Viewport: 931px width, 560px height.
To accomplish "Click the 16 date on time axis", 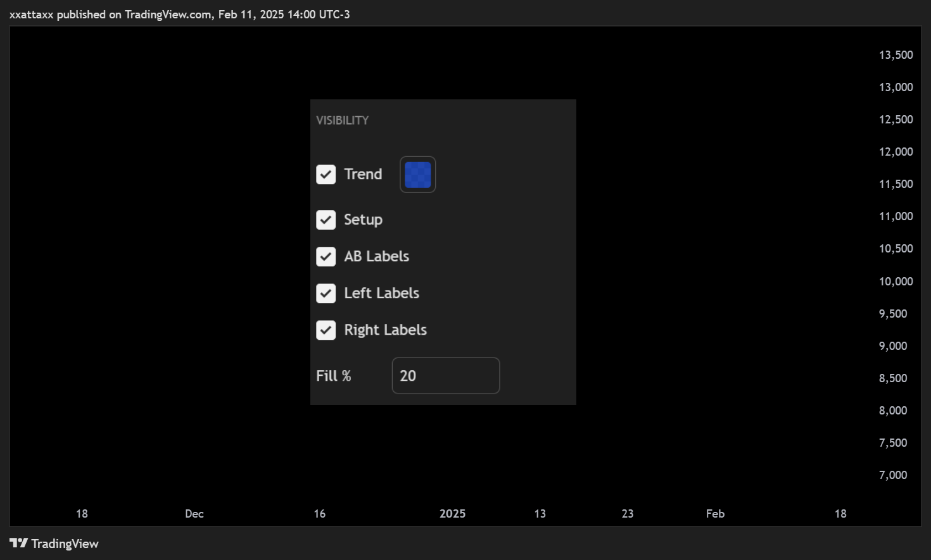I will tap(320, 514).
